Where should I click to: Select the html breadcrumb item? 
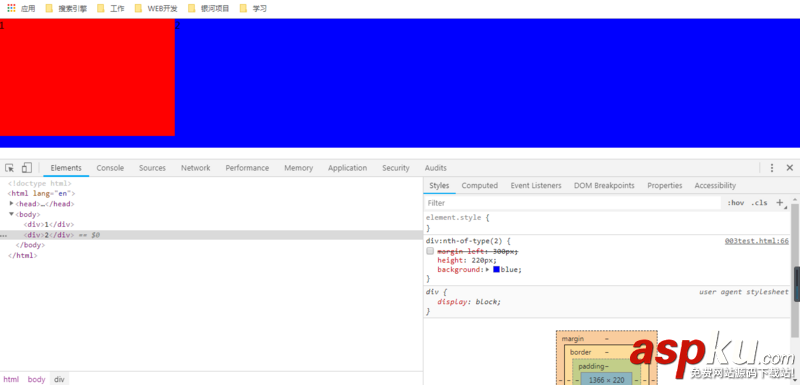11,379
